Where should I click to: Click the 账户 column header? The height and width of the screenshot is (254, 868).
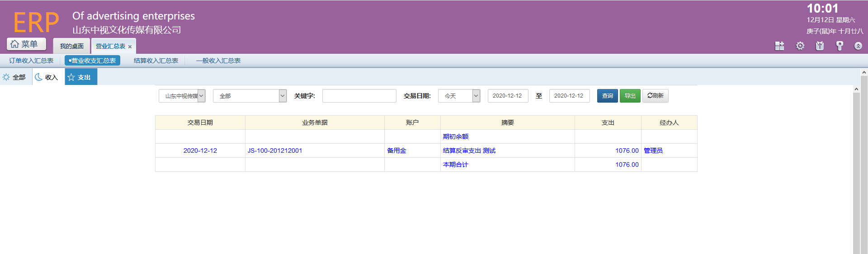point(412,122)
